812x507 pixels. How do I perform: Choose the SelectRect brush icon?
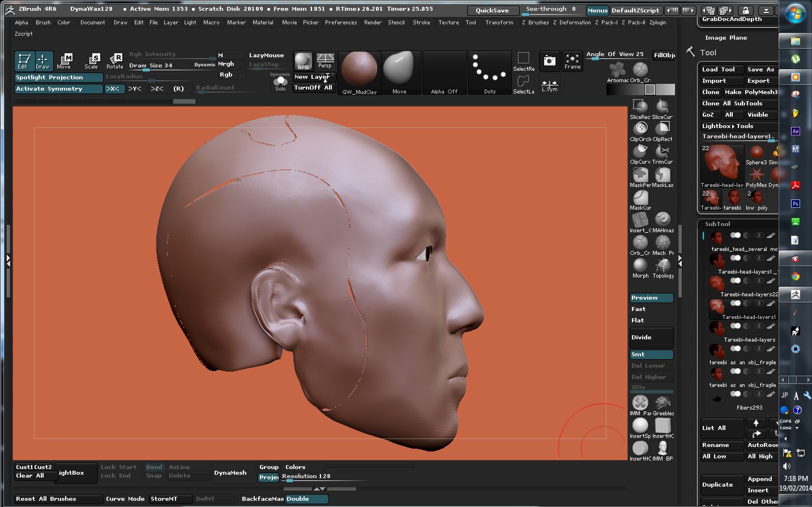tap(524, 61)
